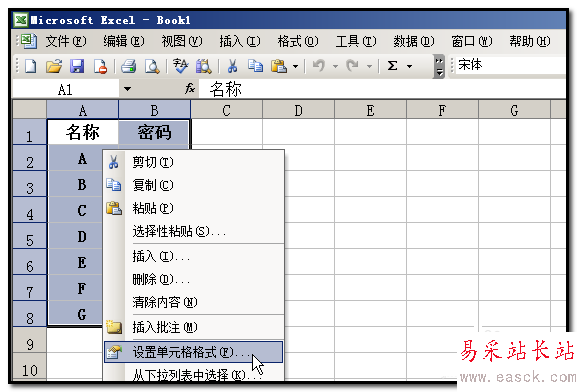Choose 选择性粘贴(S)... in context menu
The height and width of the screenshot is (392, 577).
pyautogui.click(x=194, y=231)
